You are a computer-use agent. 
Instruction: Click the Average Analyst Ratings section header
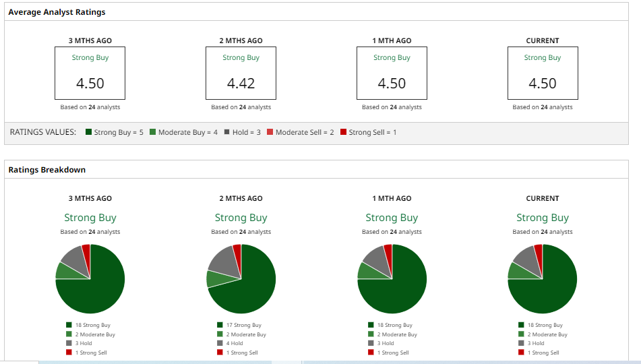coord(57,12)
